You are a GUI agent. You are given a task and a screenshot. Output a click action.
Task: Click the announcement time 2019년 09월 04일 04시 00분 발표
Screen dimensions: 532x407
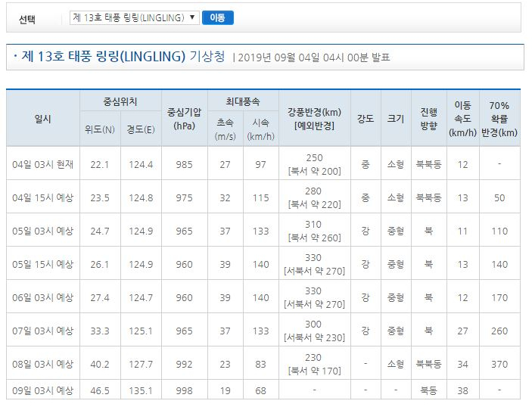(x=314, y=57)
